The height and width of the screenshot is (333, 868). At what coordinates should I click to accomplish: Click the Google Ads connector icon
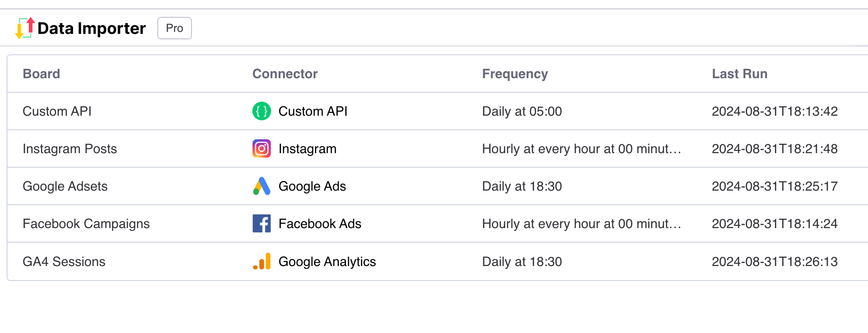point(262,186)
